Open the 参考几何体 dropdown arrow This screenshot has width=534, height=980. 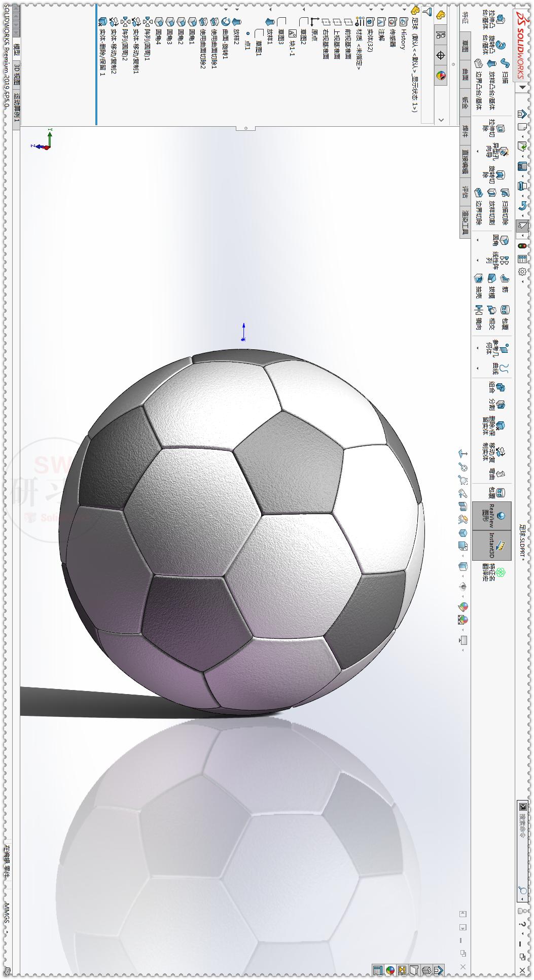coord(477,348)
